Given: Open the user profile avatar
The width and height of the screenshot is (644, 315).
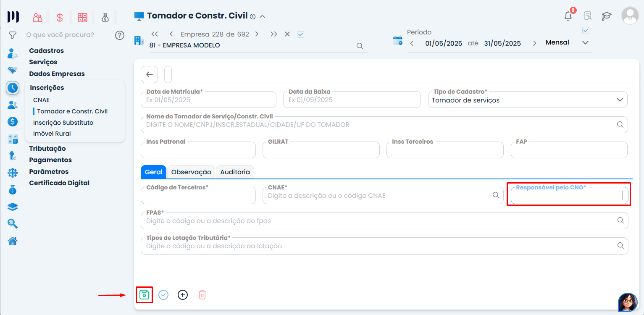Looking at the screenshot, I should click(x=630, y=16).
